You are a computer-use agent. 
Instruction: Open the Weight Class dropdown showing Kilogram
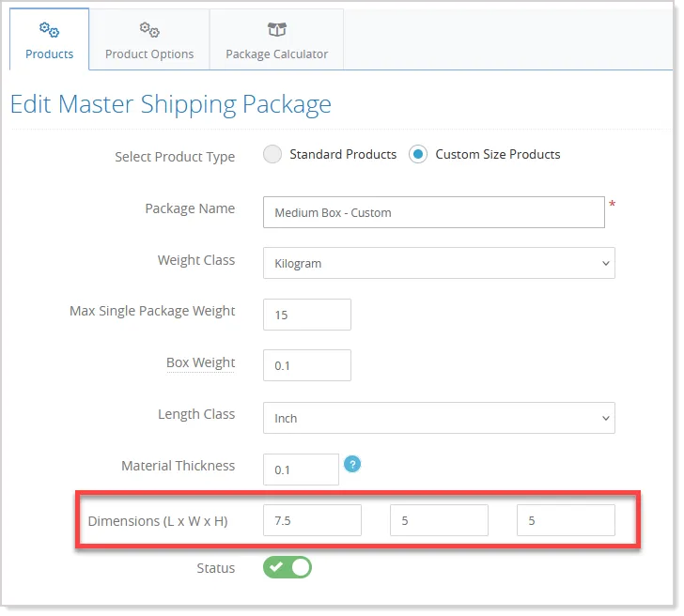[x=439, y=263]
